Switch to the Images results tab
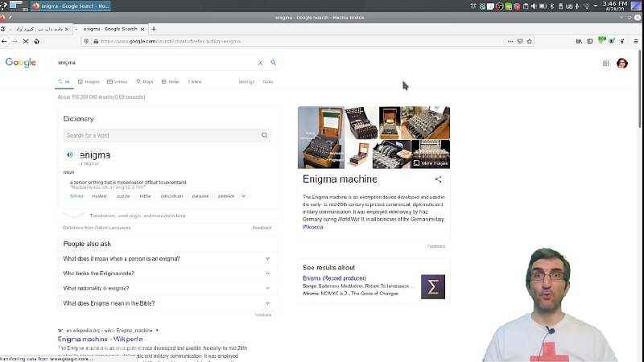The image size is (644, 362). pyautogui.click(x=89, y=82)
